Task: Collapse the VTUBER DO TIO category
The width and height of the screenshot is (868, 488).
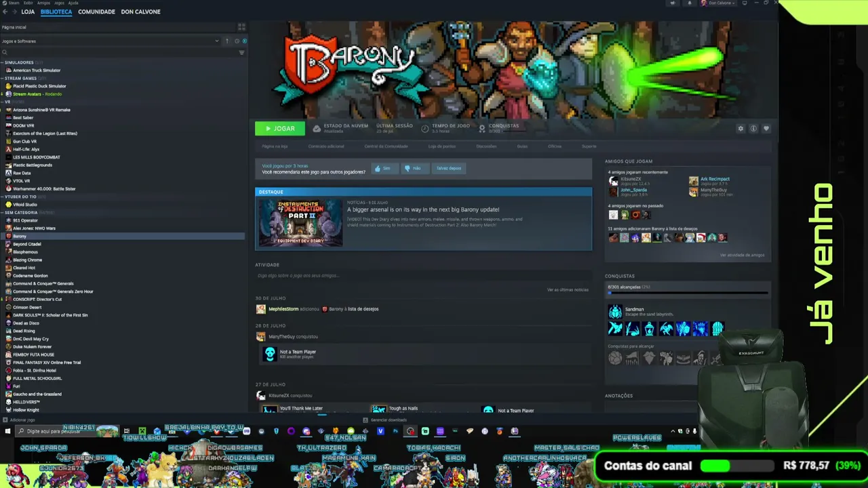Action: tap(2, 197)
